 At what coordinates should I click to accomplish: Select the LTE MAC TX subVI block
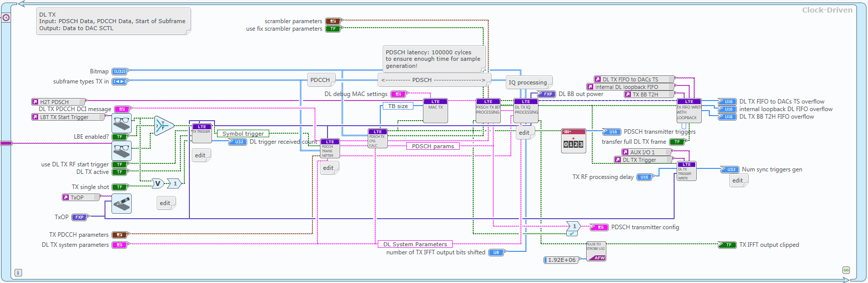[x=436, y=111]
